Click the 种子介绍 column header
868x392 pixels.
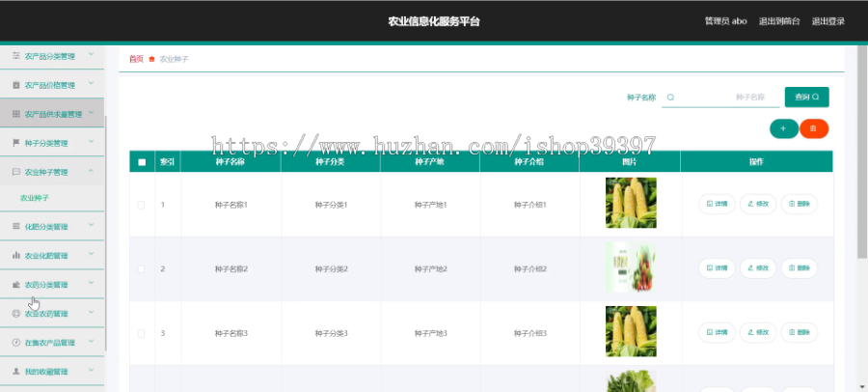click(529, 162)
